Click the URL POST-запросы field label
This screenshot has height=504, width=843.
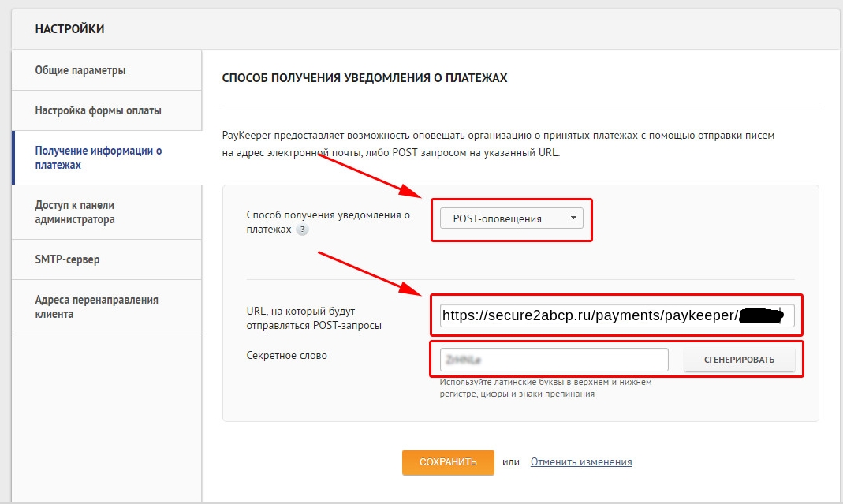[314, 318]
